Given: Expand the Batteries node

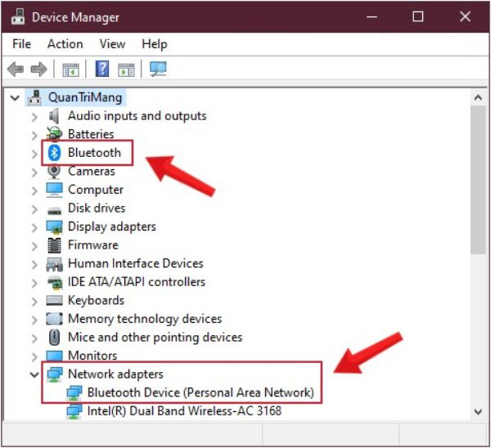Looking at the screenshot, I should coord(34,135).
